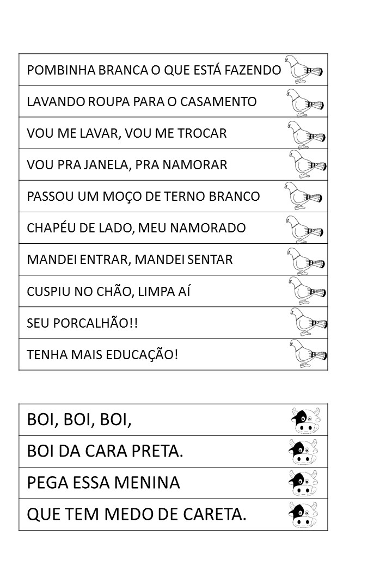Click the text PASSOU UM MOÇO DE TERNO BRANCO

[143, 196]
